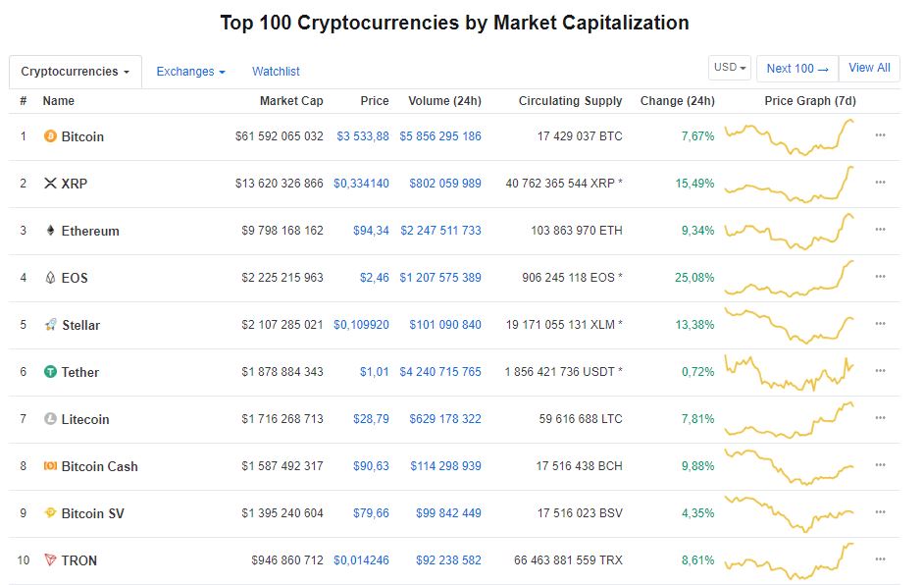Open the USD currency selector
Screen dimensions: 924x585
click(730, 68)
